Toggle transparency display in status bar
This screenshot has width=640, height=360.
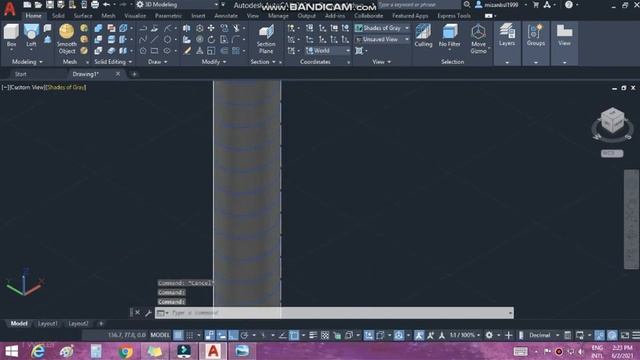tap(325, 335)
